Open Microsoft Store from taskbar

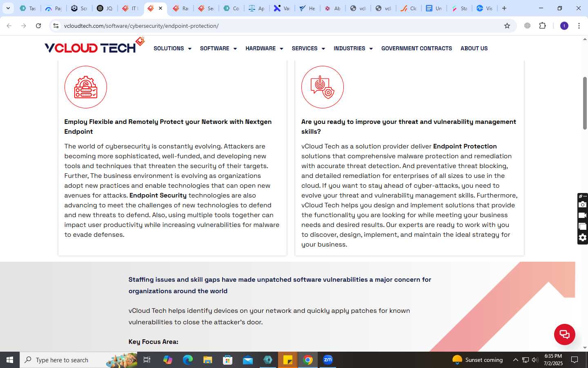pyautogui.click(x=227, y=360)
